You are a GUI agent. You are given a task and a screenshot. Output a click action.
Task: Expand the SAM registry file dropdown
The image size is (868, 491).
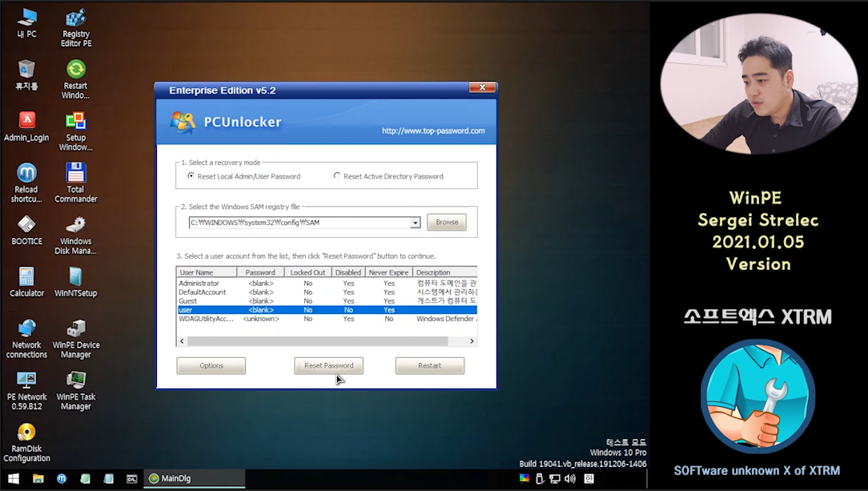415,223
